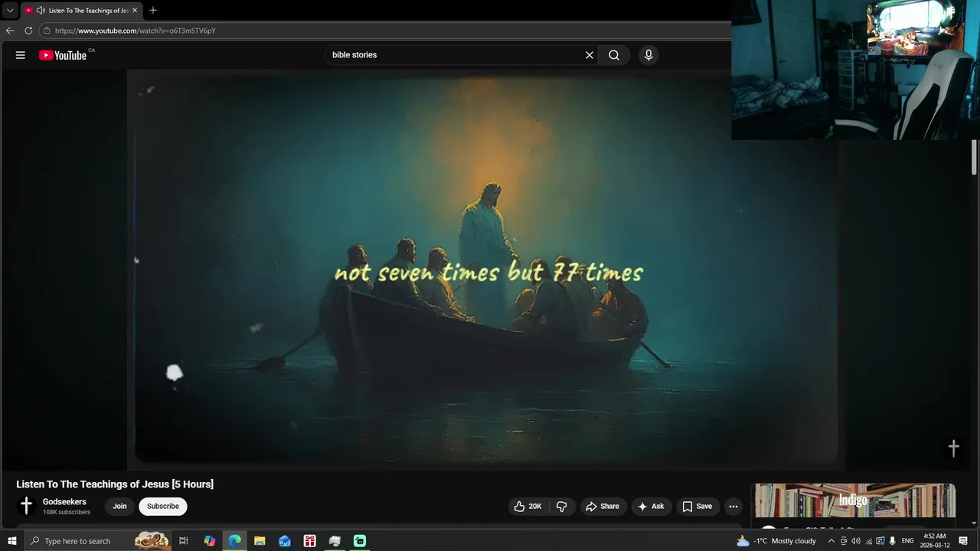980x551 pixels.
Task: Like the video (20K thumbs up)
Action: click(x=527, y=507)
